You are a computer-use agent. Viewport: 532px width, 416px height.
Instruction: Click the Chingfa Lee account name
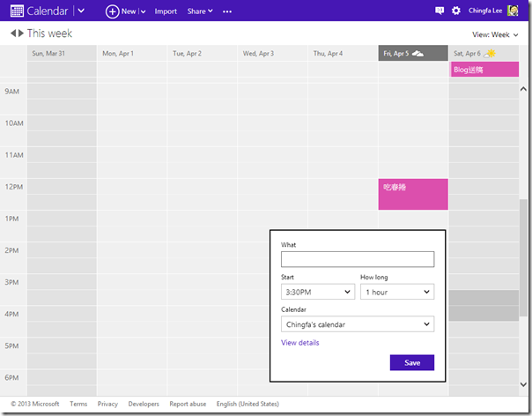click(x=485, y=11)
